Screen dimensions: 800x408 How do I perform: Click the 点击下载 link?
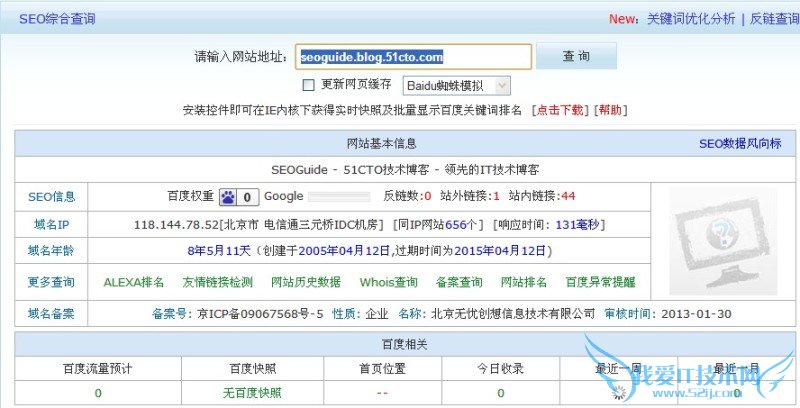tap(560, 110)
